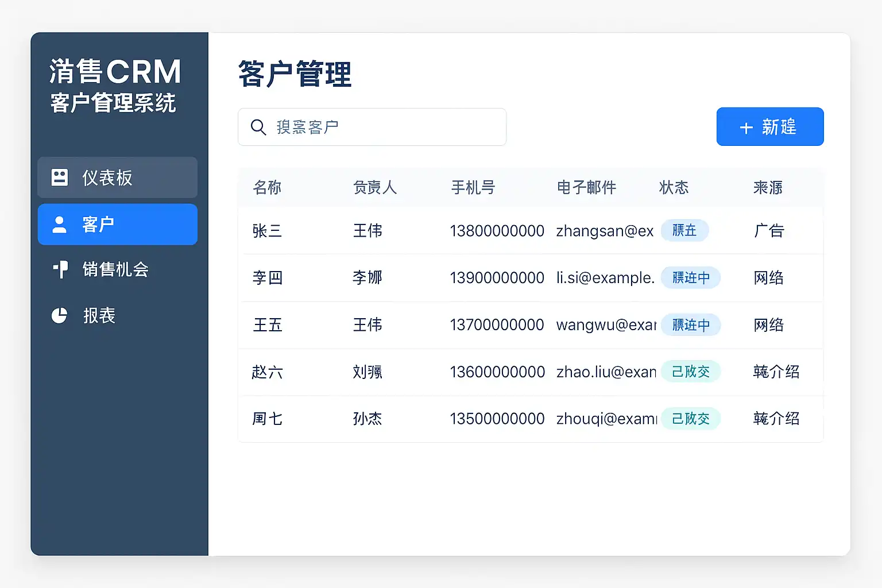The image size is (882, 588).
Task: Click the person icon beside 客户
Action: click(60, 225)
